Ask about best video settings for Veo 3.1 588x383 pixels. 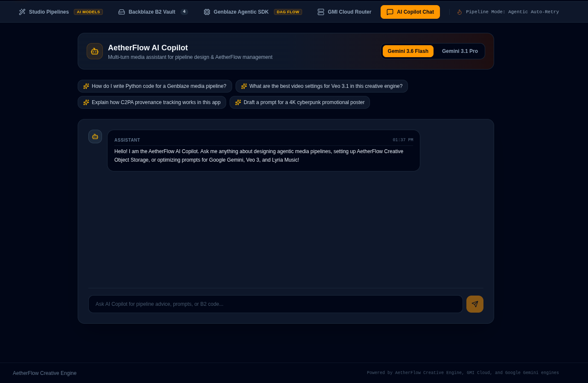click(322, 86)
